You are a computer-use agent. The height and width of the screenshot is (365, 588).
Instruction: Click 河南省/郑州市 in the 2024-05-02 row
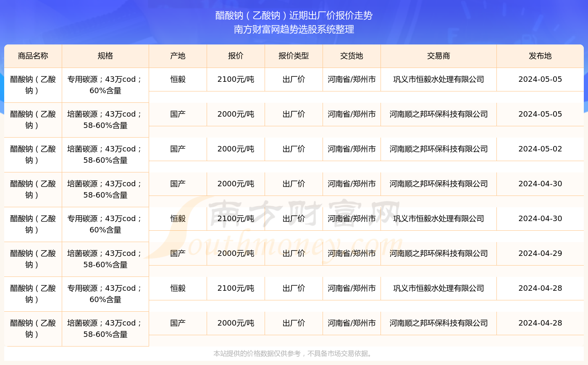click(352, 149)
